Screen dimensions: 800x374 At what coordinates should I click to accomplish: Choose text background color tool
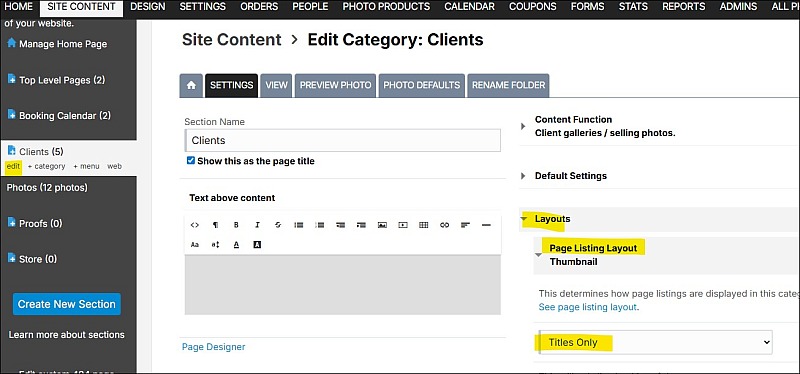(x=257, y=245)
